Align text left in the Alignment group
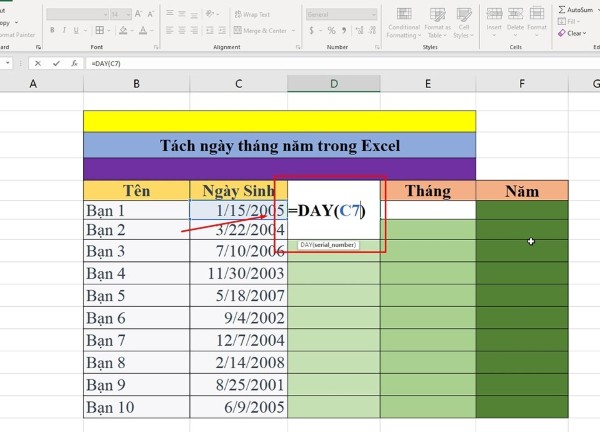 [x=170, y=30]
